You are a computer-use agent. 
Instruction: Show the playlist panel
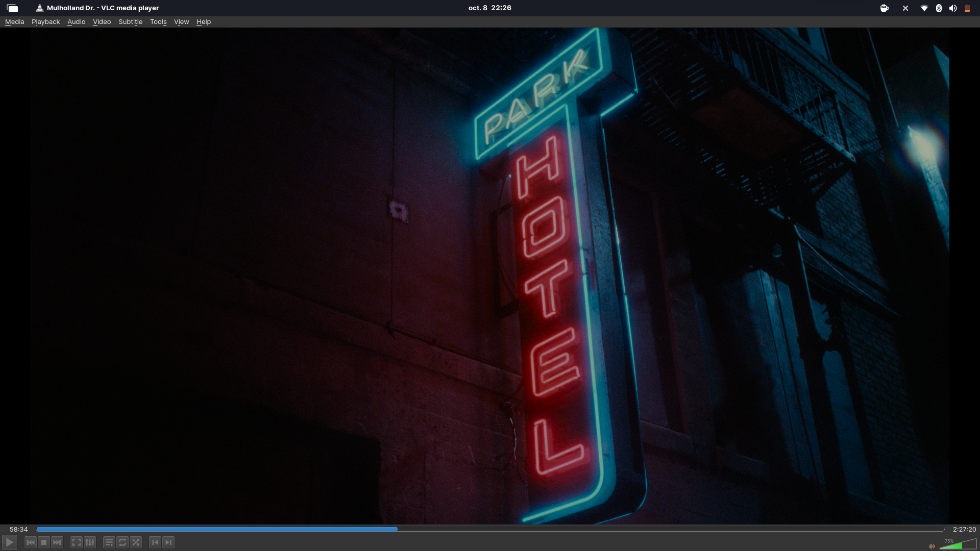pos(109,542)
